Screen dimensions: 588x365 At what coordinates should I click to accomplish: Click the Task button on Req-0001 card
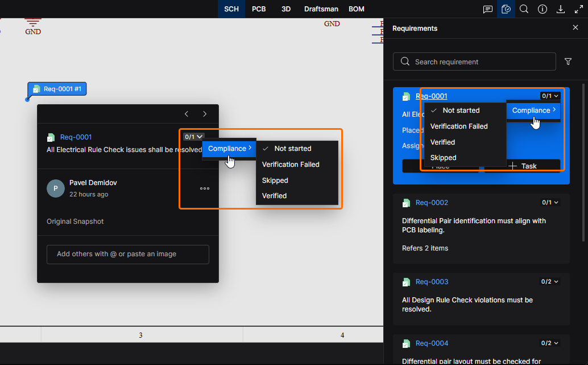pos(523,166)
